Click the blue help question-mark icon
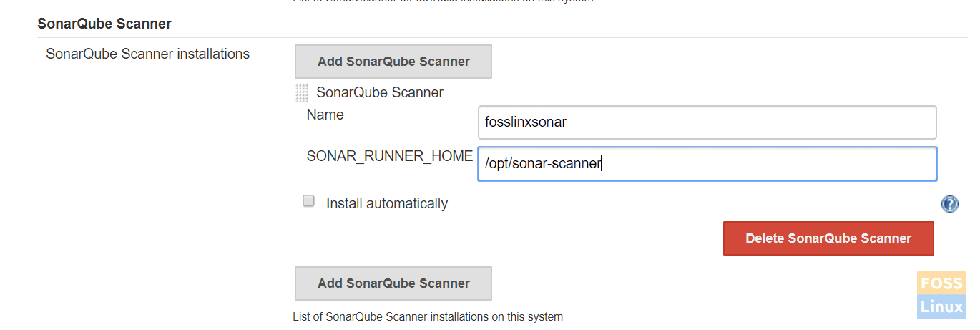This screenshot has width=980, height=330. point(949,205)
